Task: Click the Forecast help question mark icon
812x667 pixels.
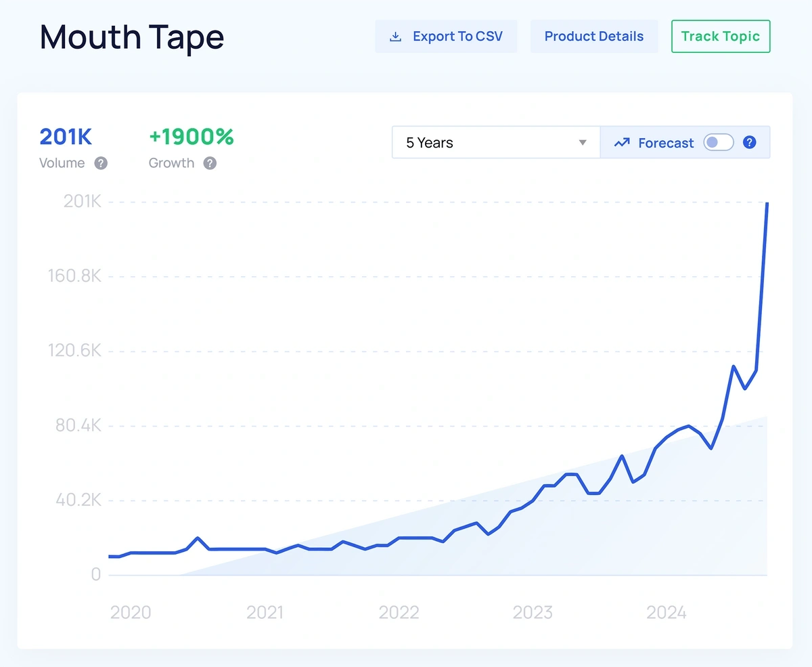Action: 750,142
